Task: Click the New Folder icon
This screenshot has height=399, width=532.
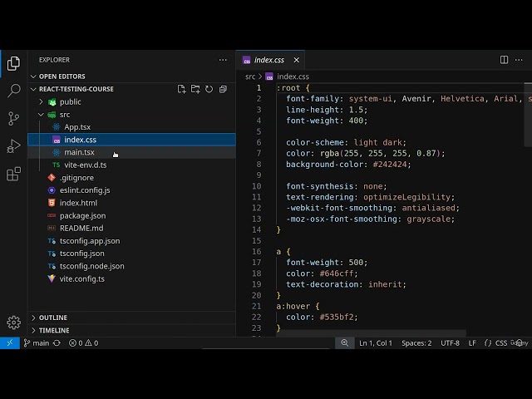Action: click(195, 89)
